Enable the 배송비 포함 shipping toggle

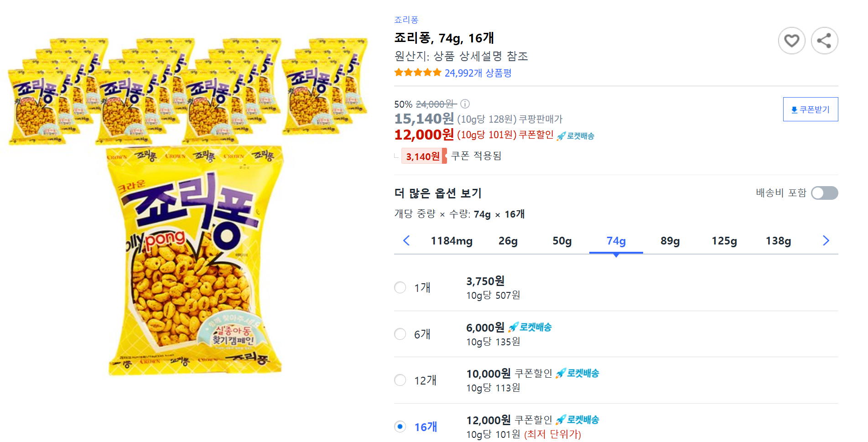pyautogui.click(x=824, y=193)
